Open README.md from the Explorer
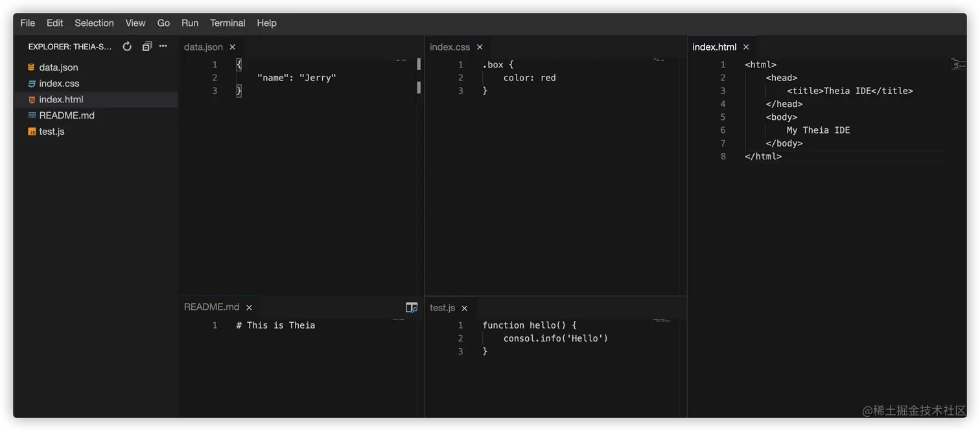This screenshot has width=980, height=431. (67, 115)
